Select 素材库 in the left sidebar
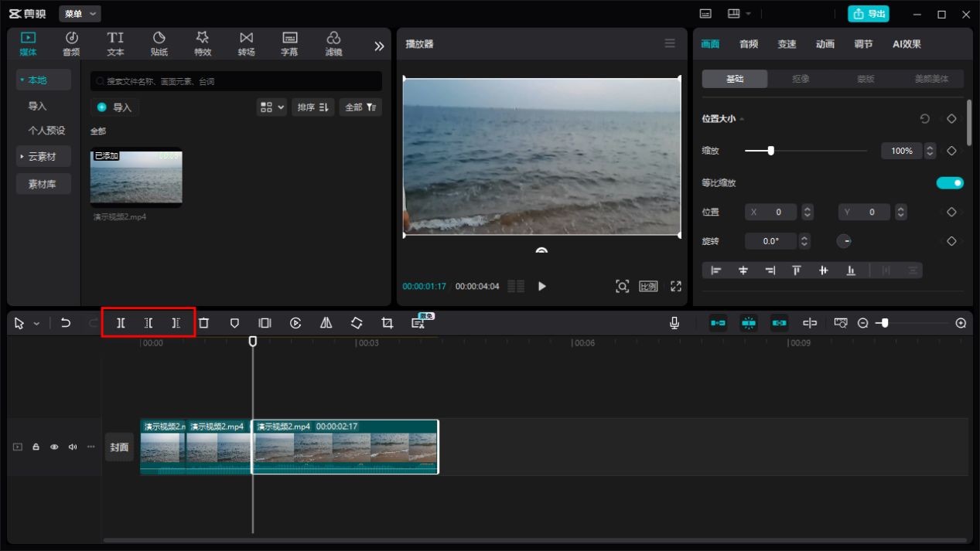Viewport: 980px width, 551px height. tap(43, 184)
